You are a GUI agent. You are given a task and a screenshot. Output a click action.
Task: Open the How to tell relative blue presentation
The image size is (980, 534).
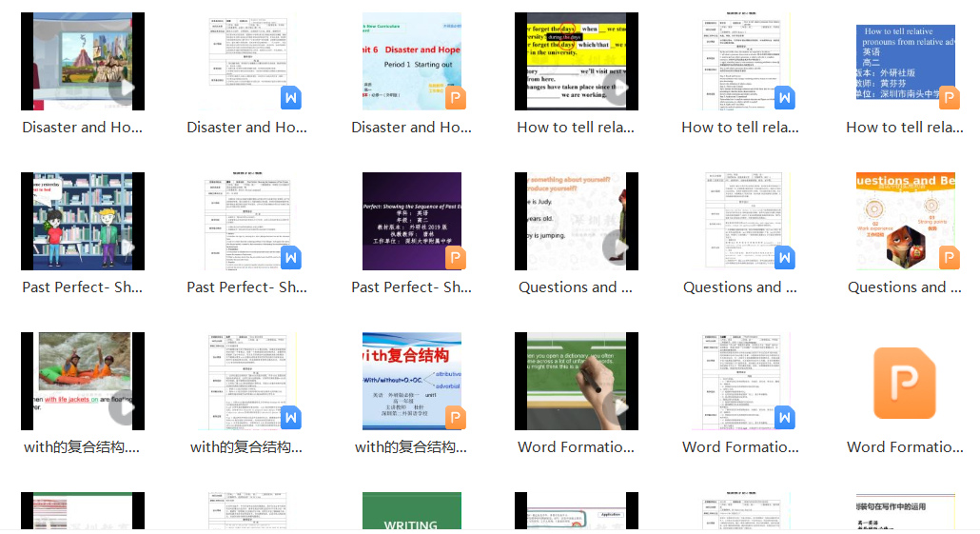click(905, 61)
